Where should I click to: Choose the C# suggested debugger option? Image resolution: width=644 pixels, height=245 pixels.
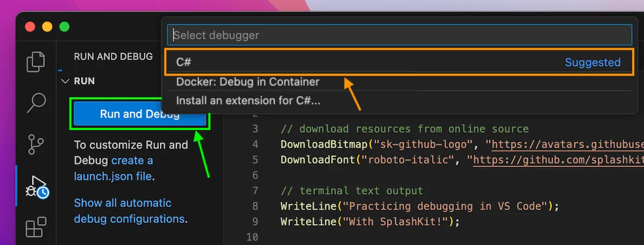399,62
